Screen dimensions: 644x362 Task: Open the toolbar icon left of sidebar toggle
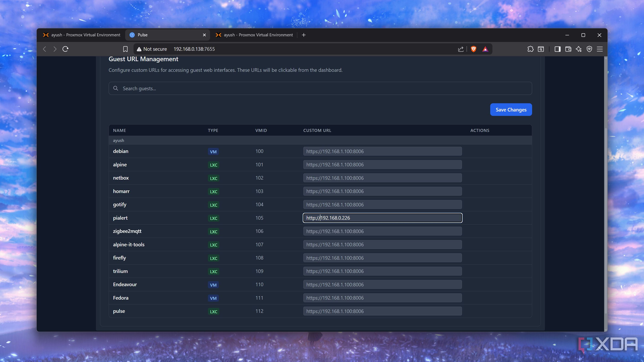point(541,49)
